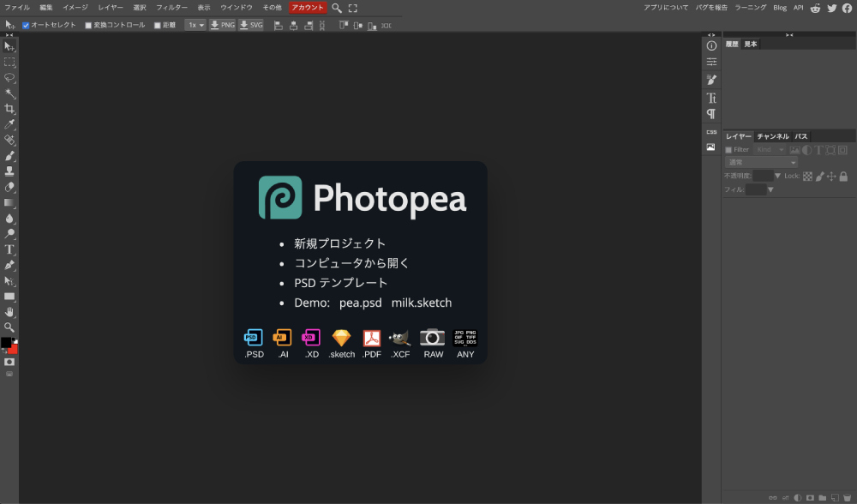Select the Hand tool
Image resolution: width=857 pixels, height=504 pixels.
pos(9,312)
